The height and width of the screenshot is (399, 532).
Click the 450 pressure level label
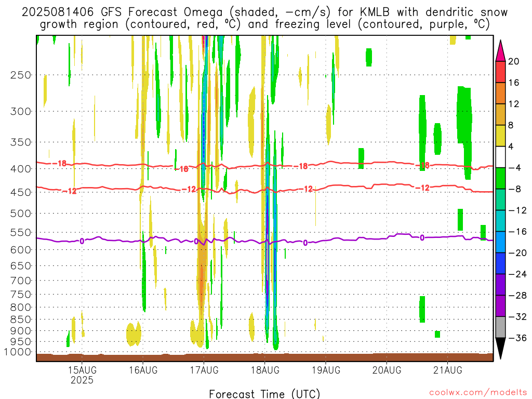pyautogui.click(x=21, y=192)
